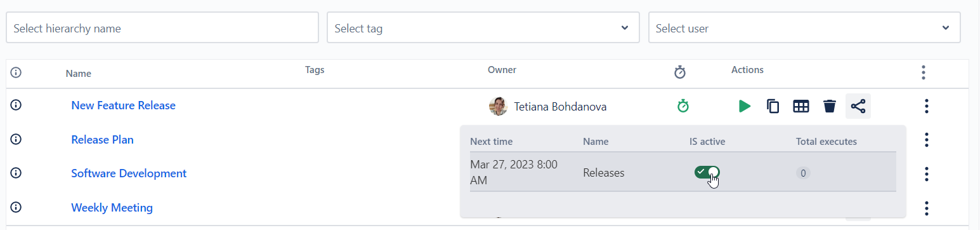
Task: Open the Software Development hierarchy link
Action: pyautogui.click(x=129, y=173)
